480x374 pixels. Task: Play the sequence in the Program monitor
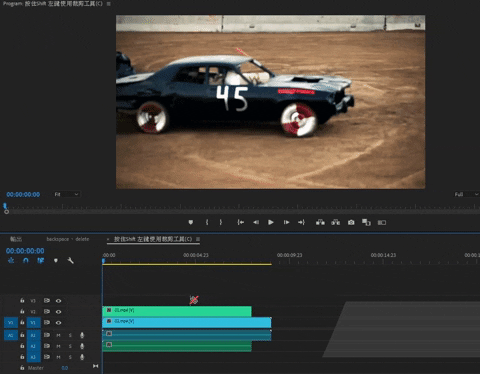click(271, 222)
